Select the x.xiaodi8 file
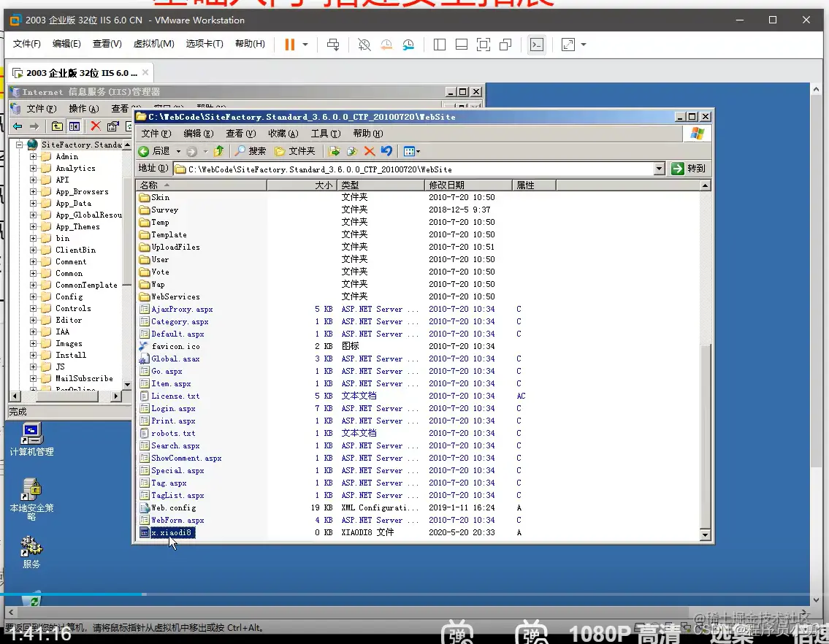The height and width of the screenshot is (644, 829). tap(171, 532)
